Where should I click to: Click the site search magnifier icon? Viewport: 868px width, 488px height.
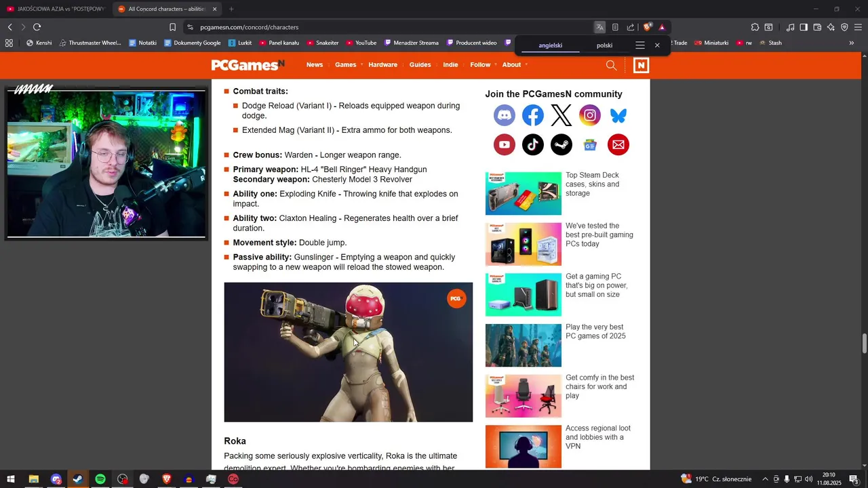click(611, 65)
